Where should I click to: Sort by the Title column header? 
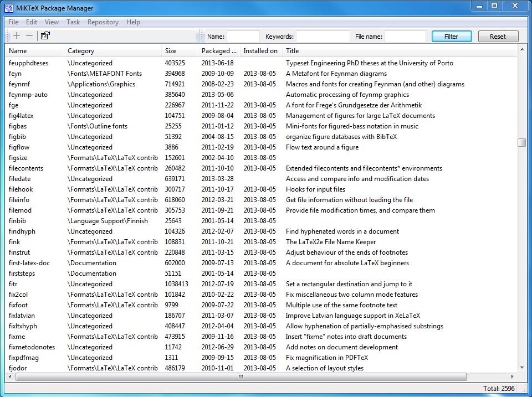(x=400, y=51)
